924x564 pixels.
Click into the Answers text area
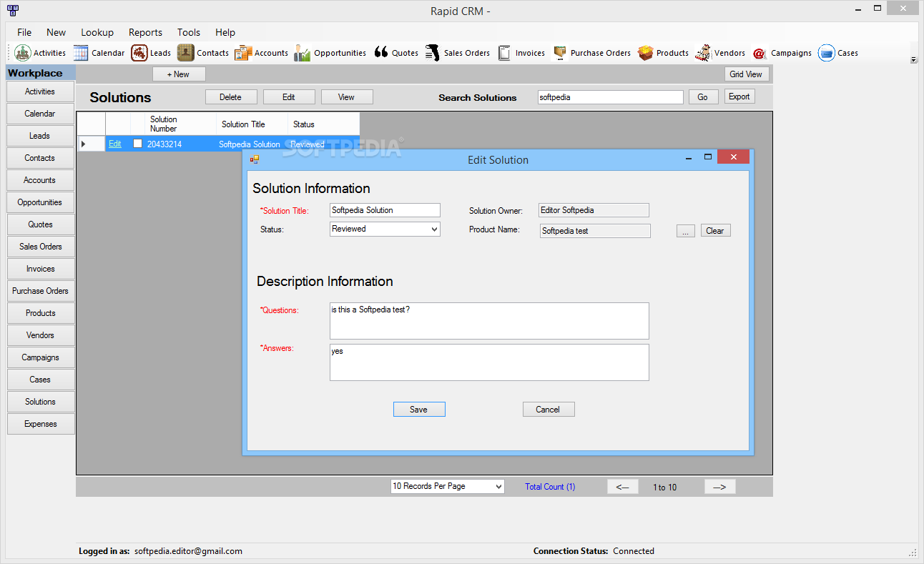point(489,362)
